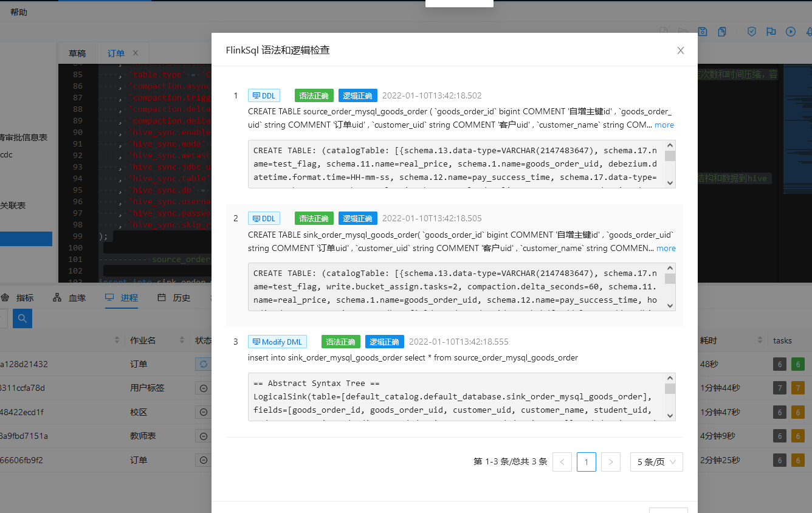812x513 pixels.
Task: Click the refresh status icon in first 订单 row
Action: pyautogui.click(x=204, y=364)
